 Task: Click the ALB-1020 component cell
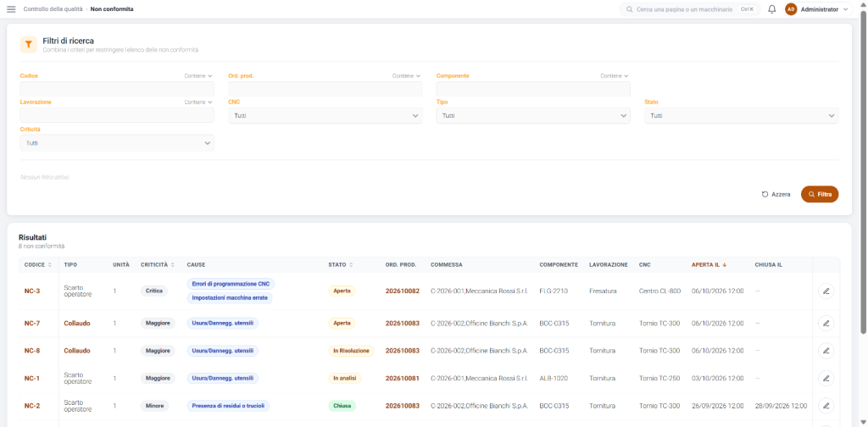pyautogui.click(x=554, y=379)
